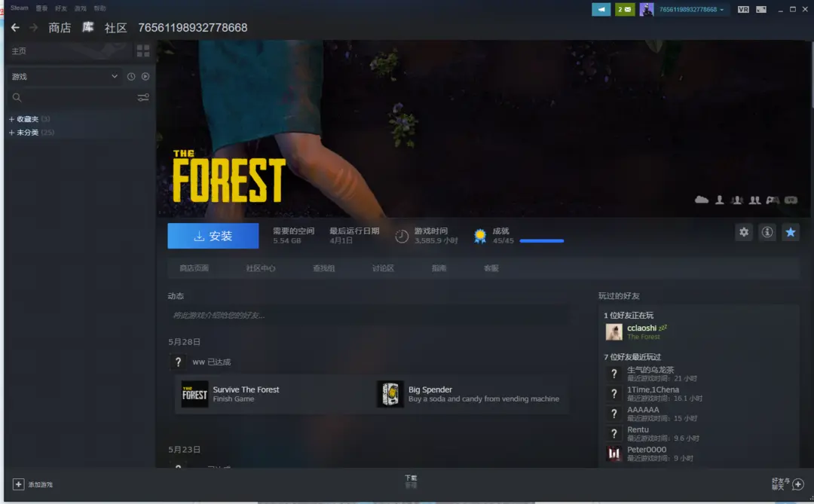Click the 安装 install button
This screenshot has height=504, width=814.
(x=213, y=236)
